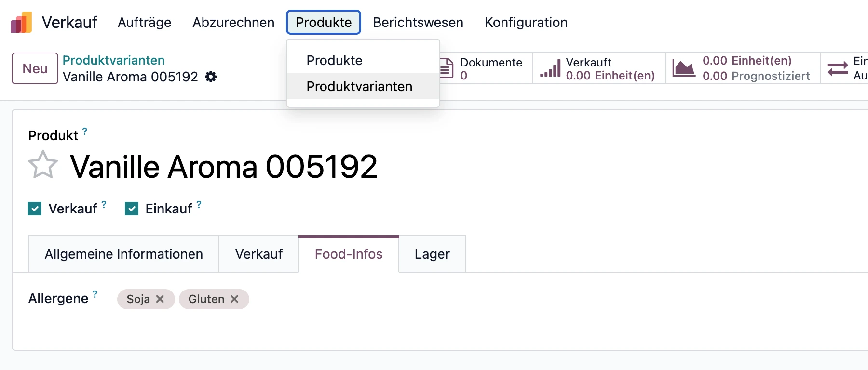Switch to the Lager tab

pyautogui.click(x=432, y=254)
